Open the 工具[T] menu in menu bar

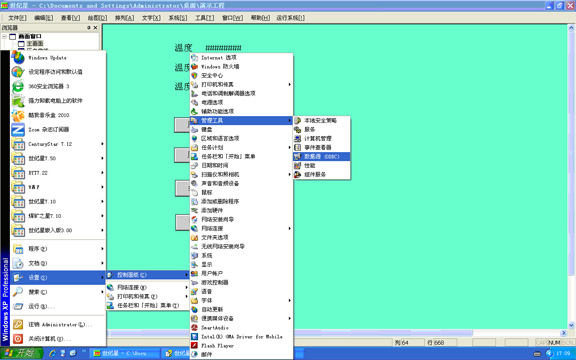(205, 18)
